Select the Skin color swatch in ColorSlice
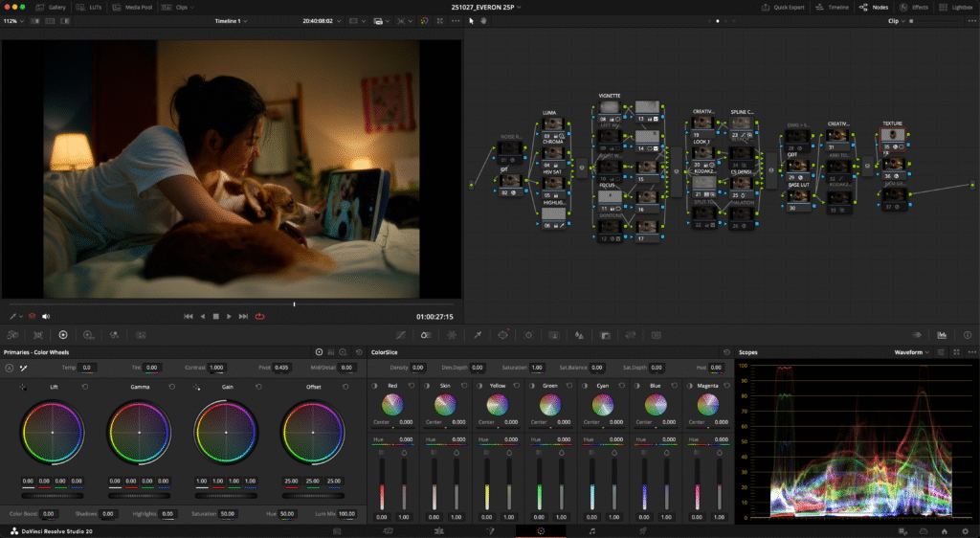The height and width of the screenshot is (538, 980). pos(443,405)
